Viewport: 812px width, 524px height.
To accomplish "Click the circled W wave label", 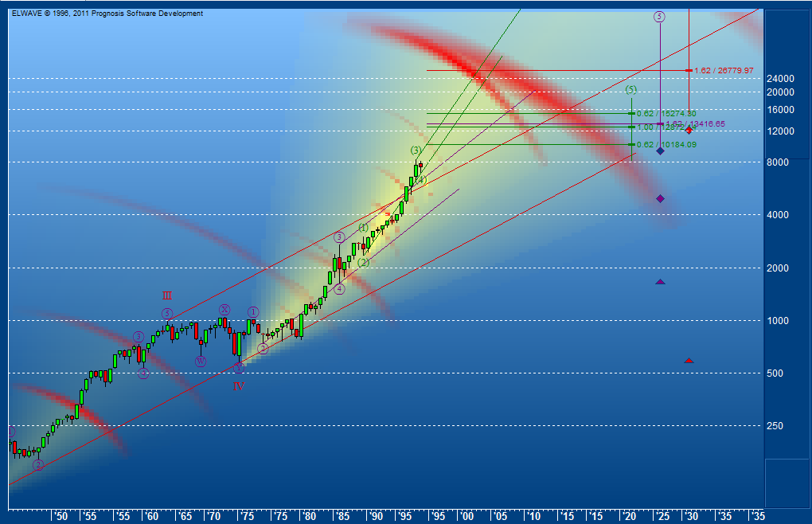I will 201,361.
